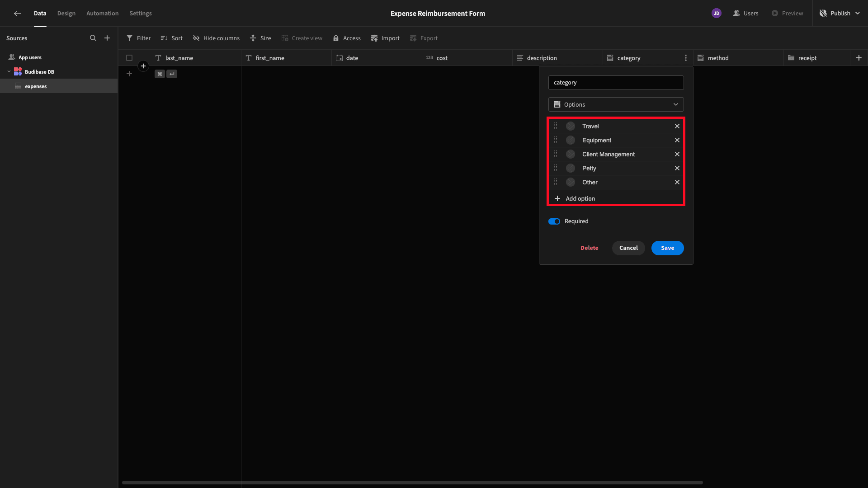The height and width of the screenshot is (488, 868).
Task: Add a new column with plus icon
Action: [x=859, y=58]
